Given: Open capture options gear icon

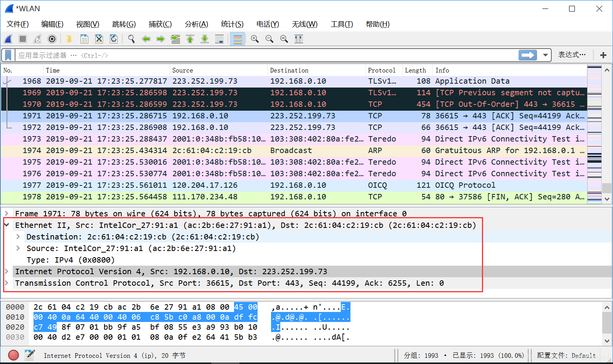Looking at the screenshot, I should 52,39.
